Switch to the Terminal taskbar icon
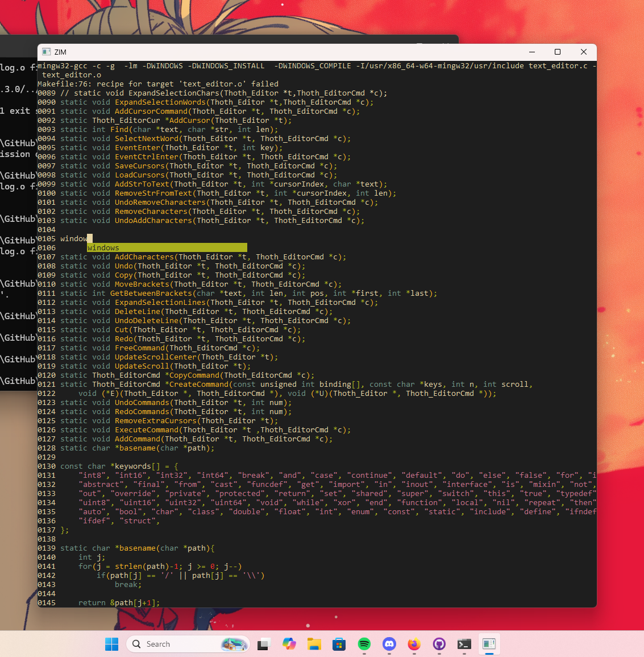Image resolution: width=644 pixels, height=657 pixels. pos(464,644)
